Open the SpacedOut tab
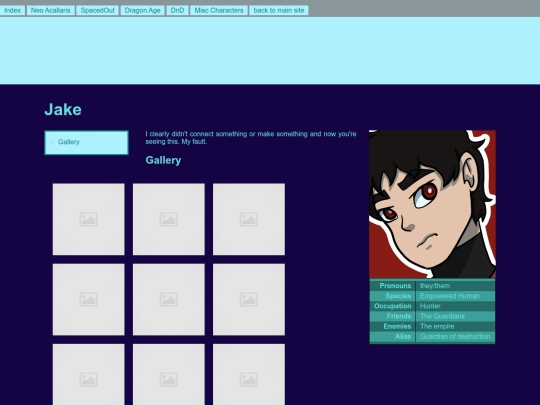Screen dimensions: 540x405 97,10
